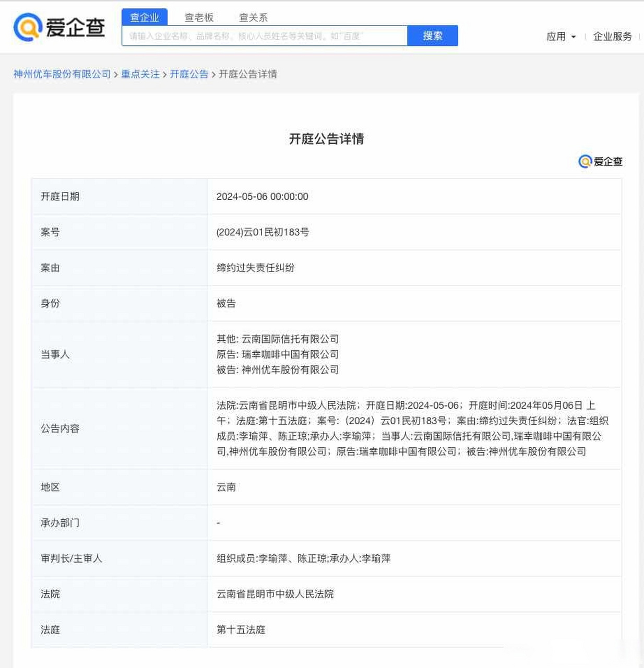The height and width of the screenshot is (668, 644).
Task: Click 被告: 神州优车股份有限公司 party line
Action: [278, 369]
